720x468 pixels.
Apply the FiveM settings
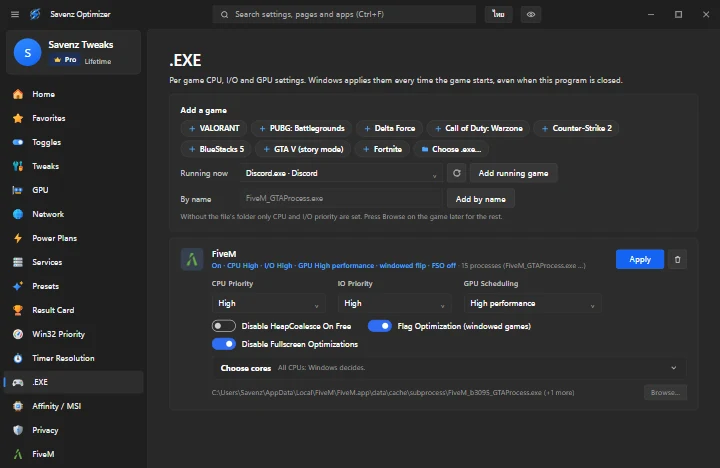pos(640,259)
